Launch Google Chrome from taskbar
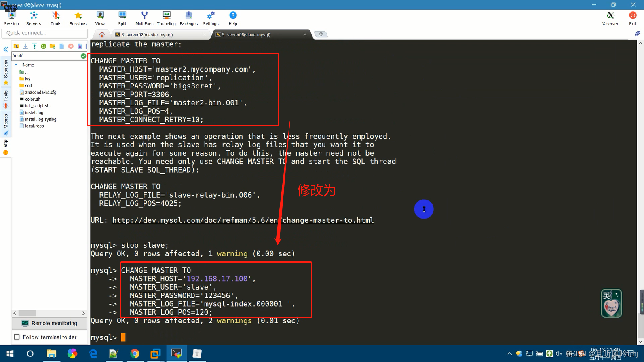644x362 pixels. tap(135, 354)
